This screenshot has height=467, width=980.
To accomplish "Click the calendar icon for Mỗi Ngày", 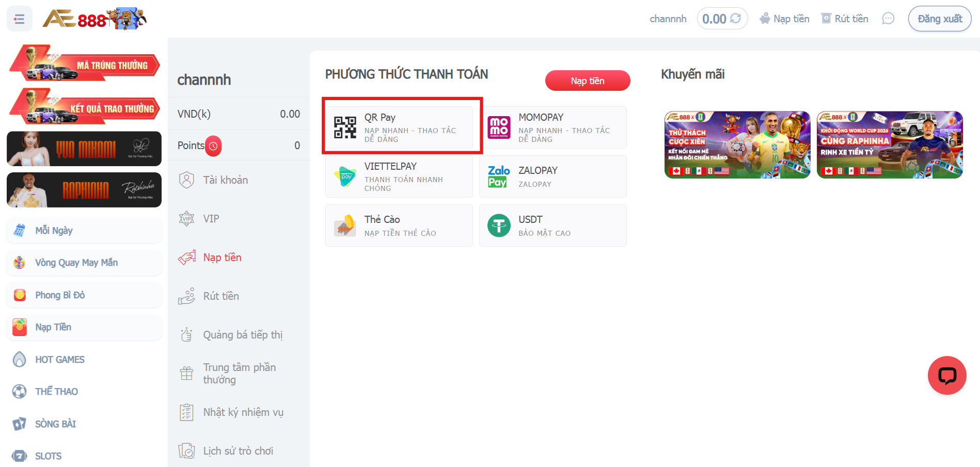I will [x=20, y=230].
